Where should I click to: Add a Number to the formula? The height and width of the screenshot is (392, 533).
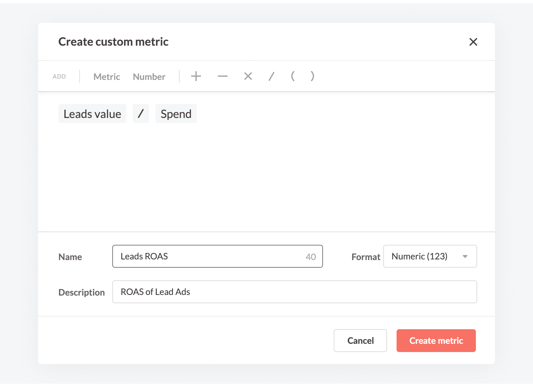click(x=149, y=77)
